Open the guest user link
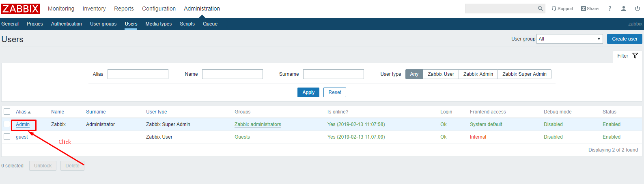 point(22,137)
